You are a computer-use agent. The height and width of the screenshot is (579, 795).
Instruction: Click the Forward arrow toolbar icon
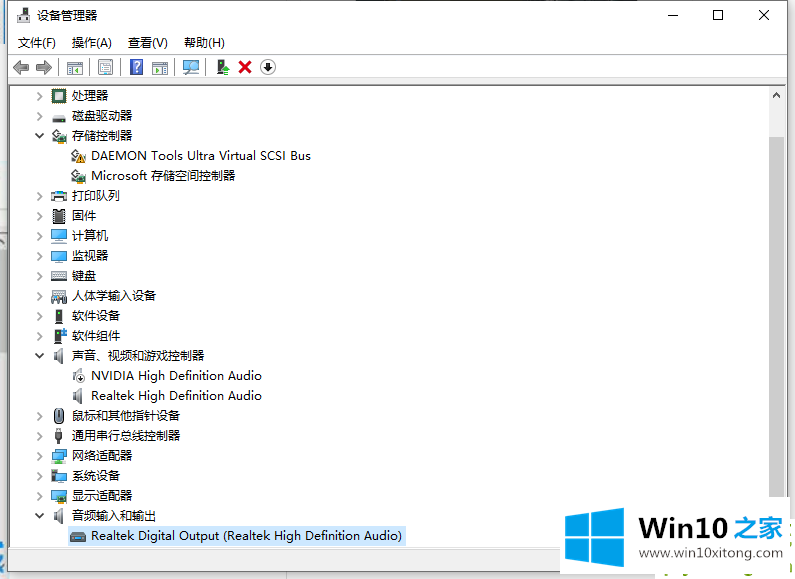[44, 67]
